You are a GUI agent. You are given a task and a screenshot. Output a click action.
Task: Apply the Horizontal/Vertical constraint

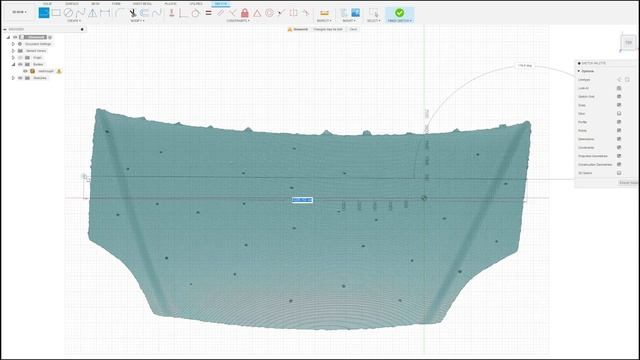point(172,13)
